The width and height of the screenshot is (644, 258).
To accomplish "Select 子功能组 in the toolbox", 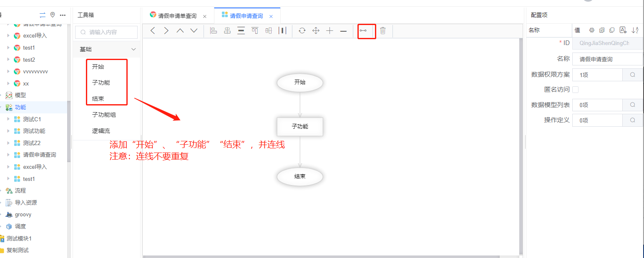I will (x=104, y=115).
